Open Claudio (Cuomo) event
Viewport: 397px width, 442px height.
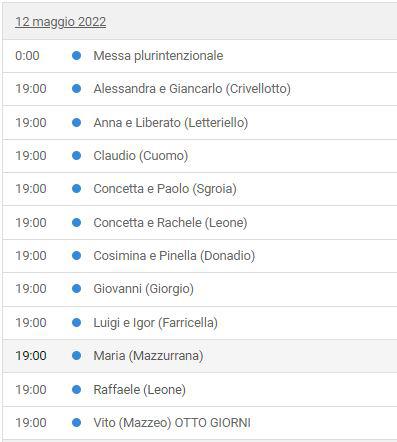[x=141, y=156]
